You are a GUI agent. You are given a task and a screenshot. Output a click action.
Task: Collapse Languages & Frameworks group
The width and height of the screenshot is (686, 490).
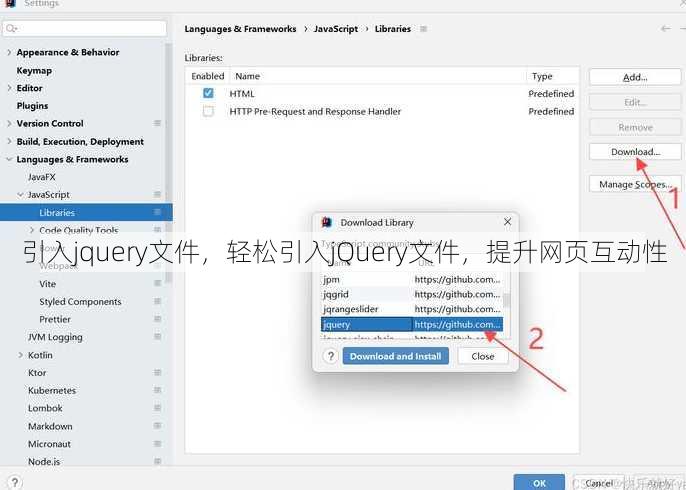pyautogui.click(x=9, y=159)
